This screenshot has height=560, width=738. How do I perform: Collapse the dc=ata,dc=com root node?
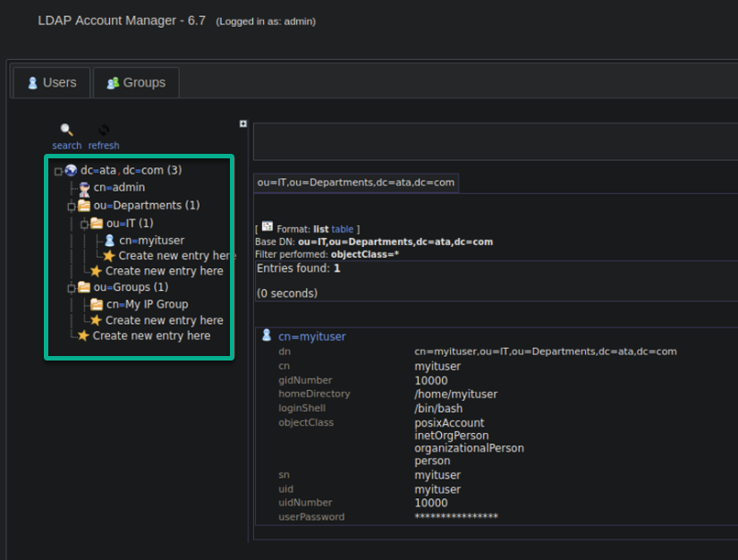click(x=58, y=172)
